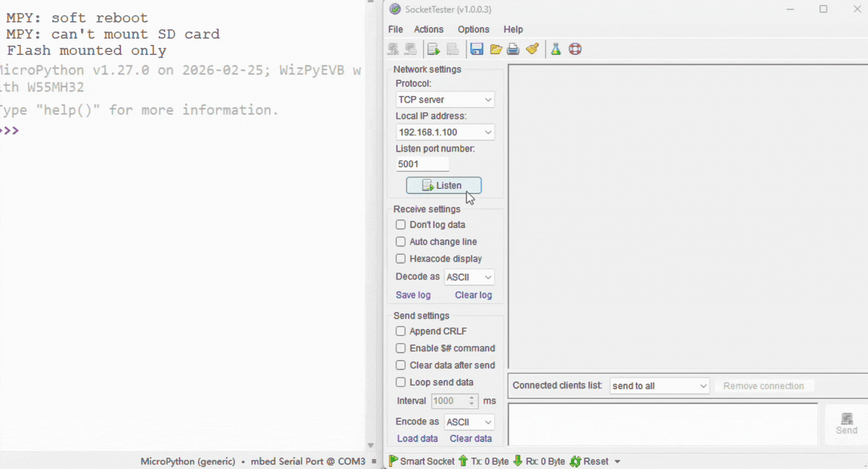Click the Listen port number field
Viewport: 868px width, 469px height.
[423, 164]
